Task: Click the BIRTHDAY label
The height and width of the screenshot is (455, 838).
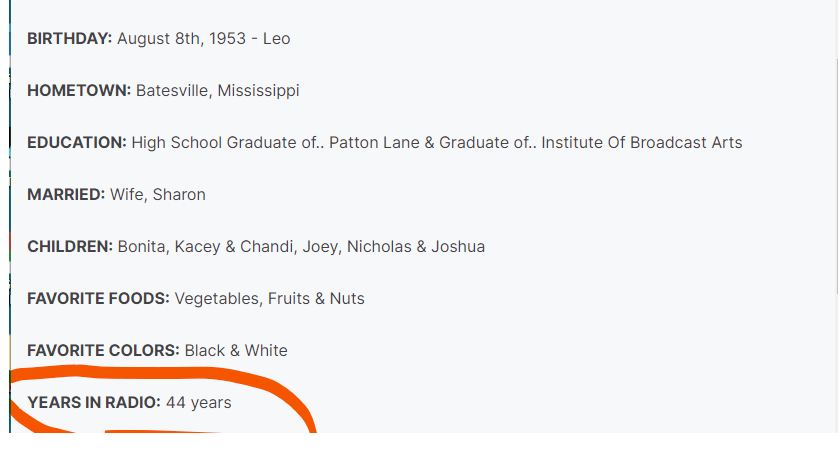Action: tap(69, 39)
